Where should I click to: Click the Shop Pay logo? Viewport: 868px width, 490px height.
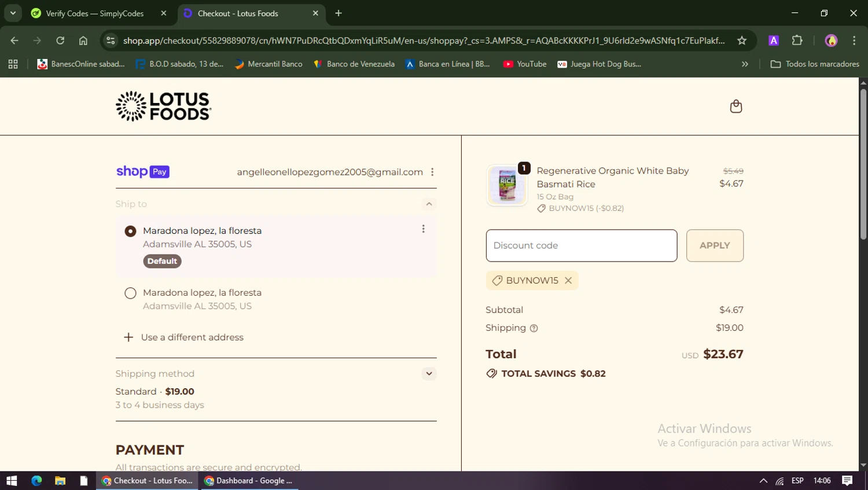coord(142,172)
